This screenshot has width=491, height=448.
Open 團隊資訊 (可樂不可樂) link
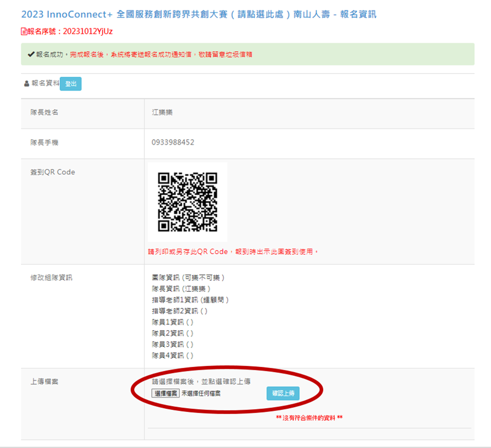[188, 278]
